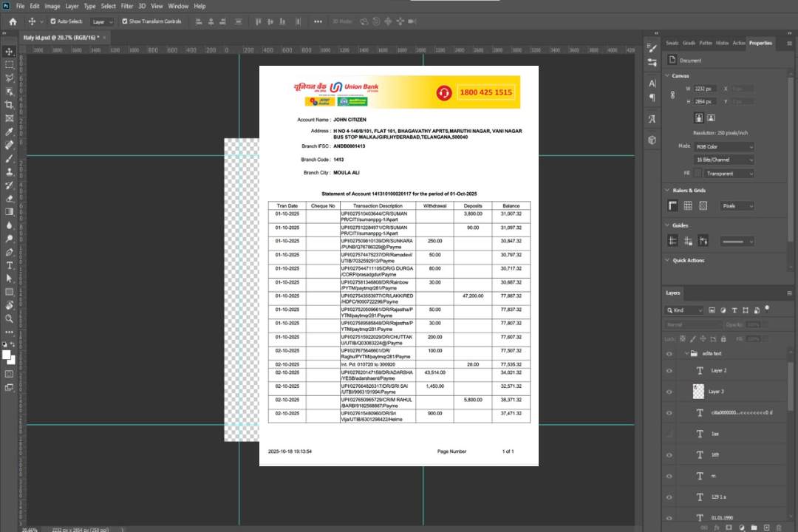Select the Eyedropper tool
The image size is (798, 532).
[9, 132]
